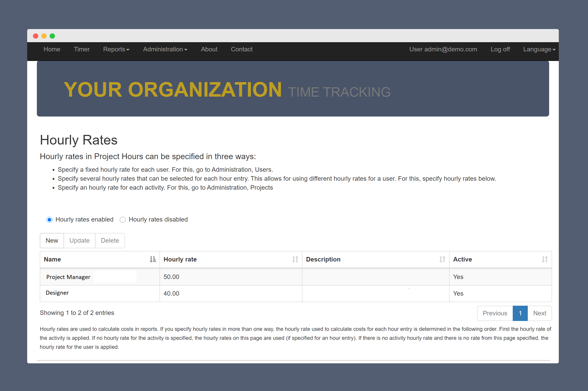Click the Hourly rate sort arrows
Screen dimensions: 588x391
click(295, 259)
